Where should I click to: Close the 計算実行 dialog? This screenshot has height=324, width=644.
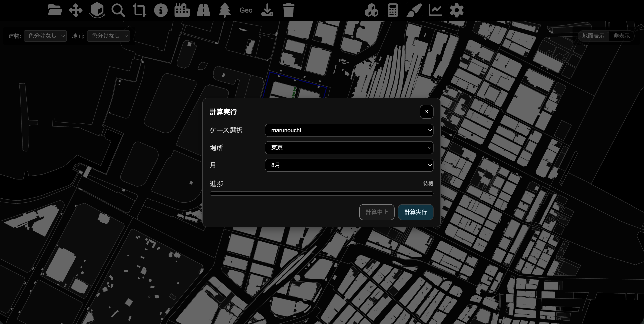pos(426,112)
